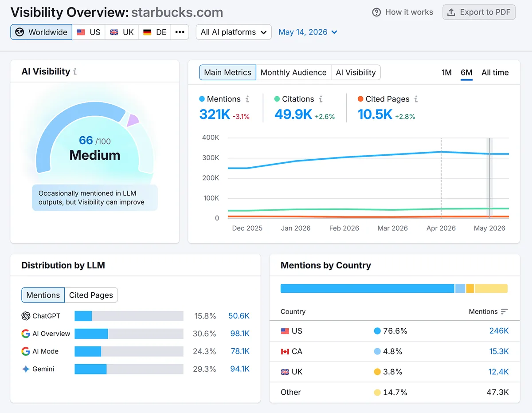Switch to the AI Visibility chart tab
Viewport: 532px width, 413px height.
tap(356, 72)
